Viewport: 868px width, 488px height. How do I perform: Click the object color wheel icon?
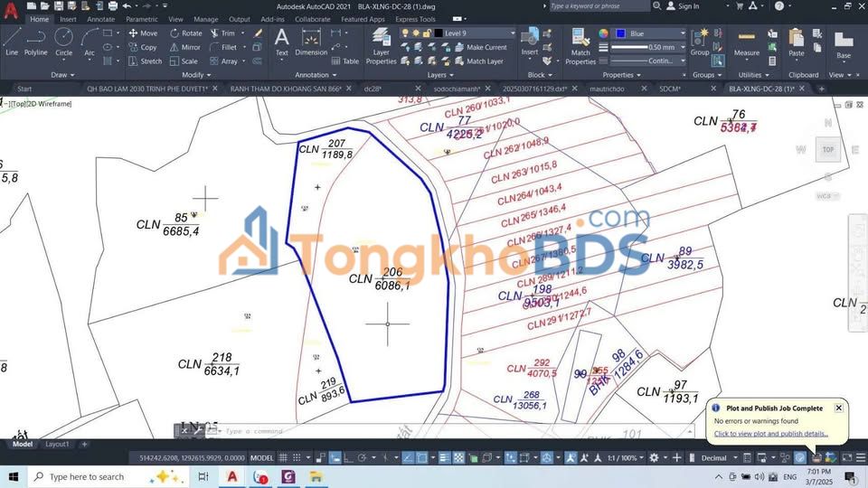[603, 33]
